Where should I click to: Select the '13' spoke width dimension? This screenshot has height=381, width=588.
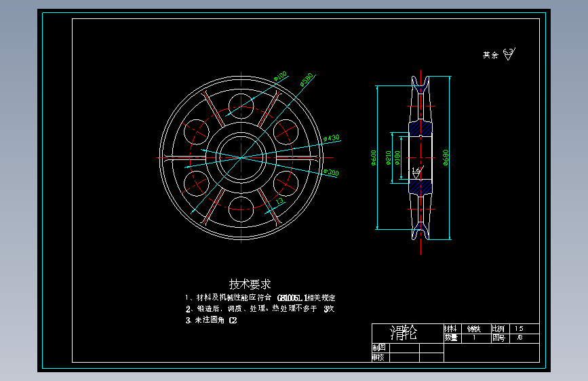point(279,201)
